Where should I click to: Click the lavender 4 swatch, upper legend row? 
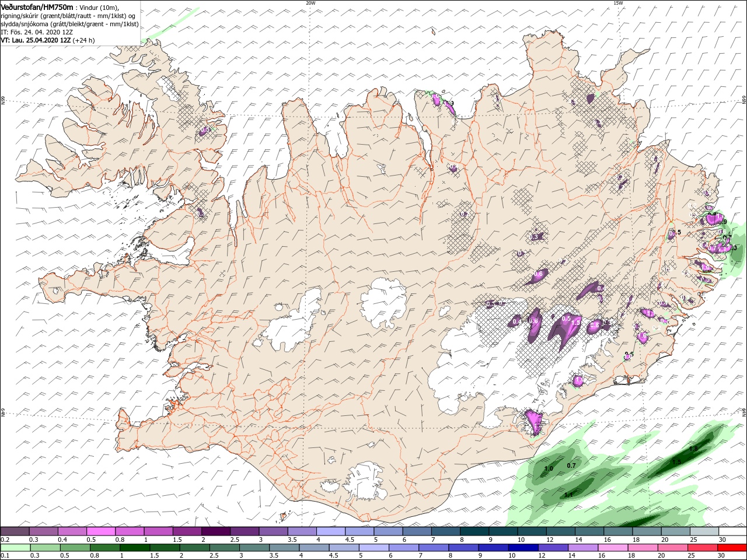(330, 531)
